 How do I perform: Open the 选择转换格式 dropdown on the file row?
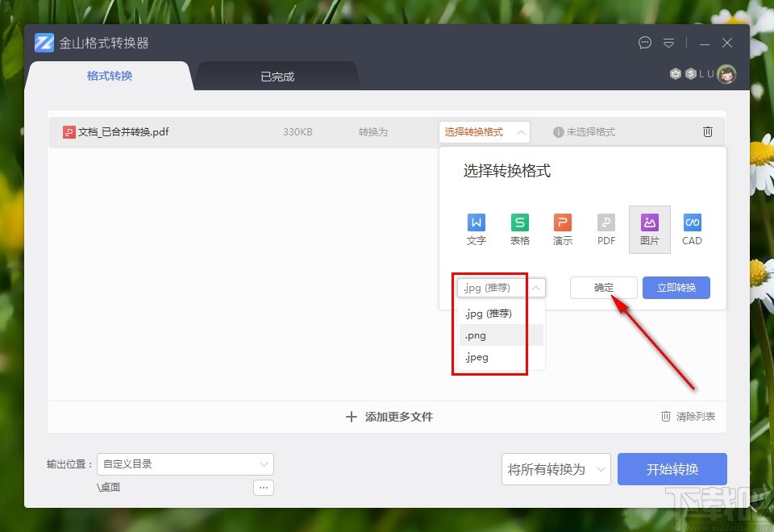(484, 131)
